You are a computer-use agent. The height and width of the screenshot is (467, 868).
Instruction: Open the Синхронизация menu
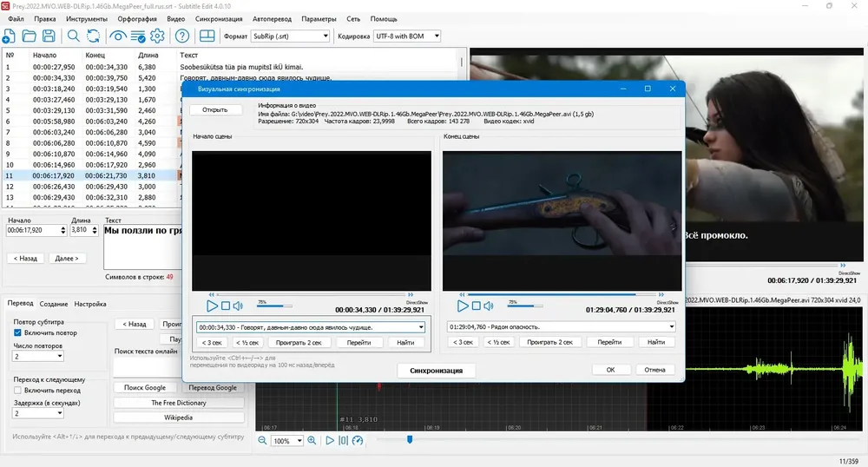219,19
